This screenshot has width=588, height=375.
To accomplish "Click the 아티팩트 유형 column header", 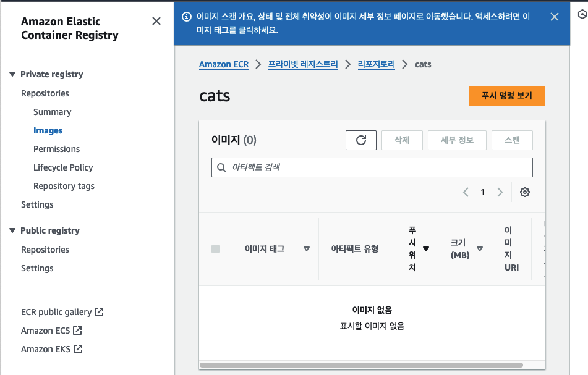I will pos(354,249).
